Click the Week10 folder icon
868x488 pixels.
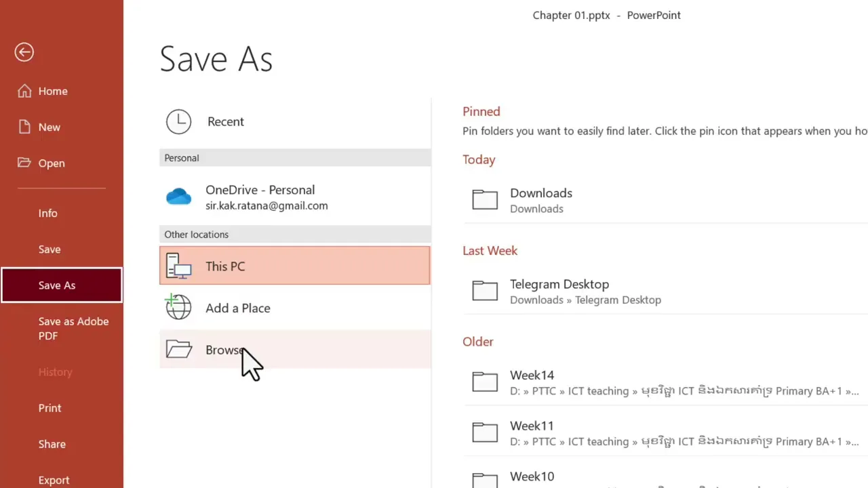485,480
